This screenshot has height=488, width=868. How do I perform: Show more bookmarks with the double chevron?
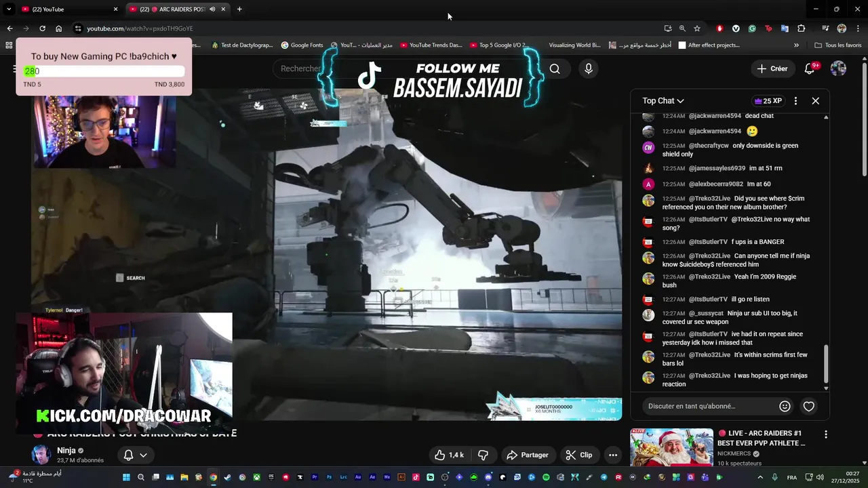coord(796,45)
